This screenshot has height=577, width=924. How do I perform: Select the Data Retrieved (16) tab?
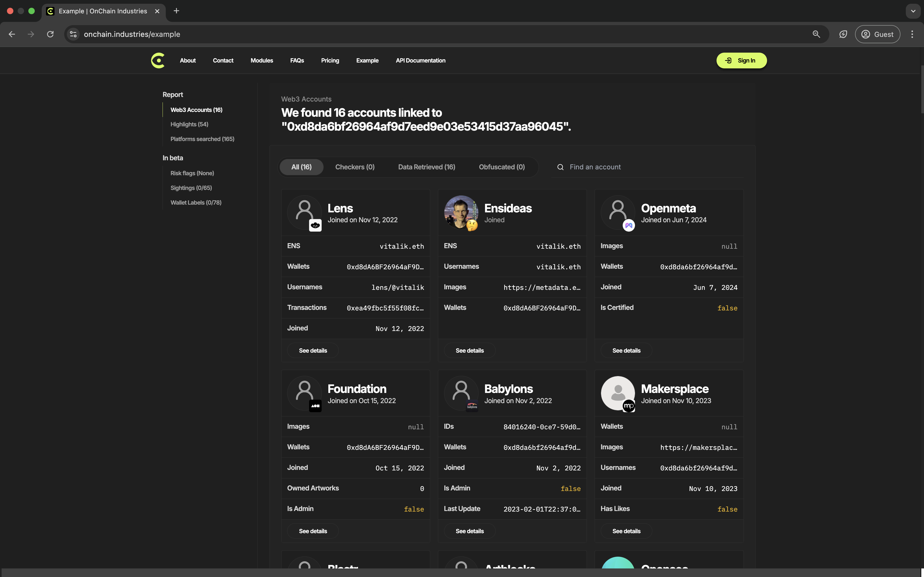coord(426,167)
